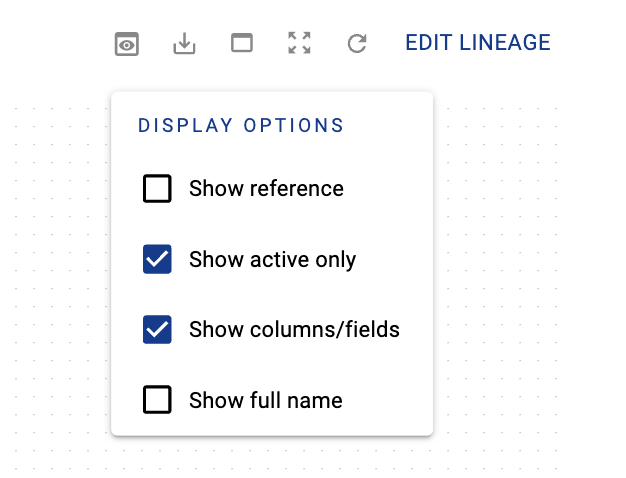Click the fit-to-screen expand arrows icon
Viewport: 626px width, 478px height.
point(299,43)
